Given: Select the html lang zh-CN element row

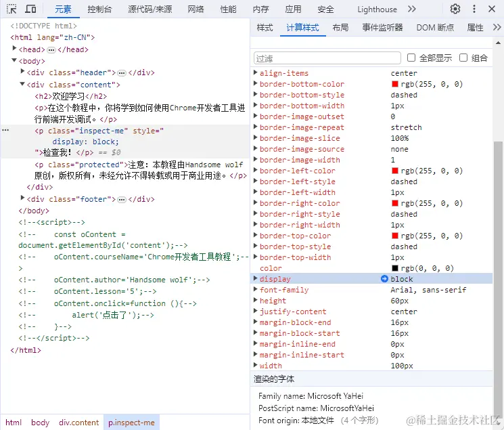Looking at the screenshot, I should point(53,37).
